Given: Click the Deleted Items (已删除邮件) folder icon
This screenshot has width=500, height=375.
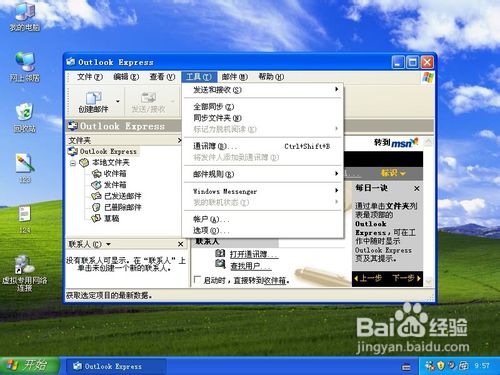Looking at the screenshot, I should coord(96,207).
